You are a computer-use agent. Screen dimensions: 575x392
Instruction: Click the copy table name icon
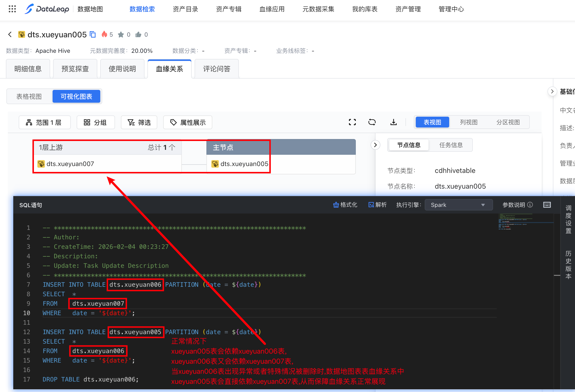93,34
